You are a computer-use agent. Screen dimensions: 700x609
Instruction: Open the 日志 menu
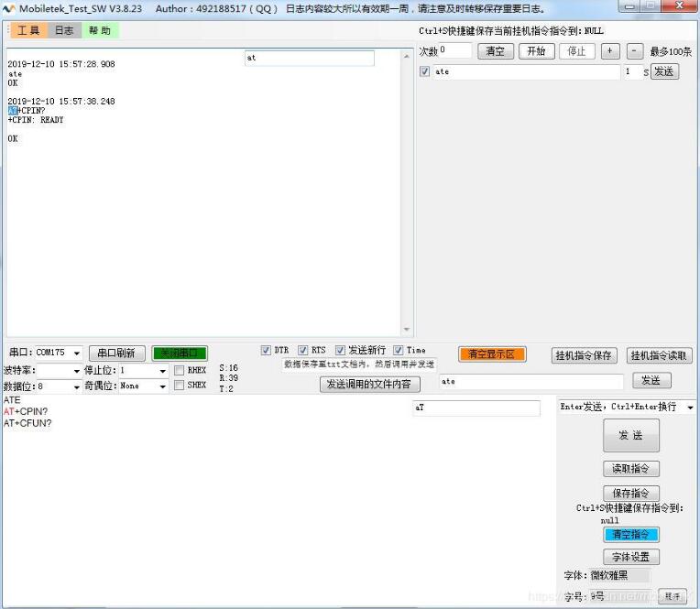tap(64, 30)
